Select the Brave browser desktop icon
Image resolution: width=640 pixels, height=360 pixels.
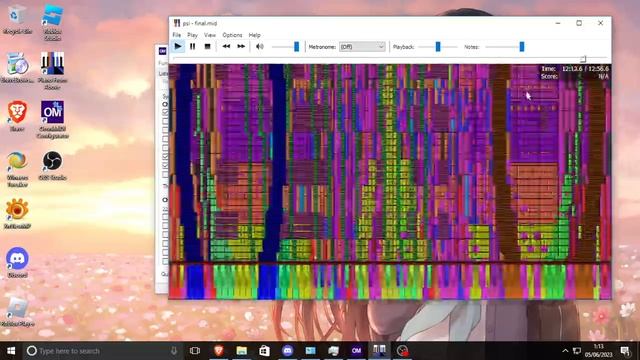pyautogui.click(x=17, y=116)
